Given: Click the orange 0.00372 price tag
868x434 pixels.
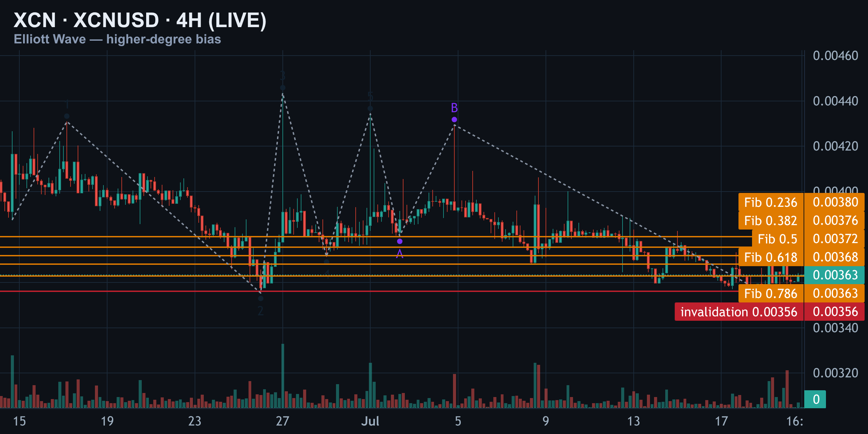Looking at the screenshot, I should (x=834, y=239).
